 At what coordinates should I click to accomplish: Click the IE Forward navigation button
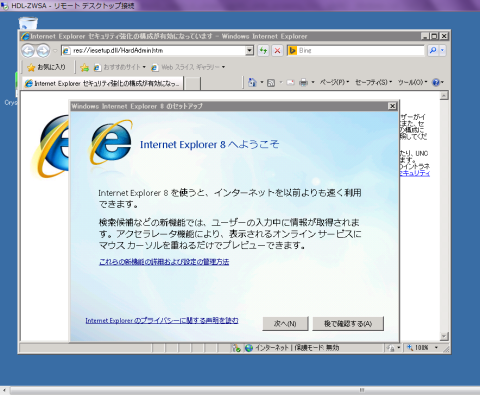43,51
